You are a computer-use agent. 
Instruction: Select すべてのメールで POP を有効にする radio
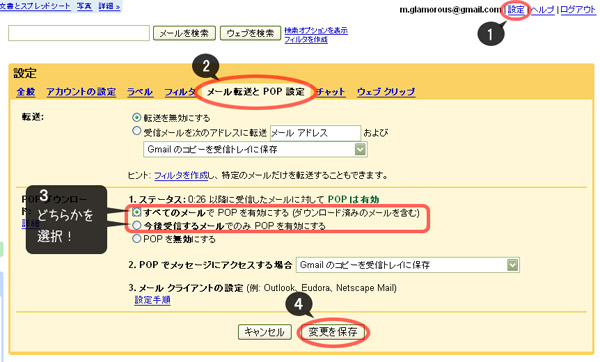[136, 212]
